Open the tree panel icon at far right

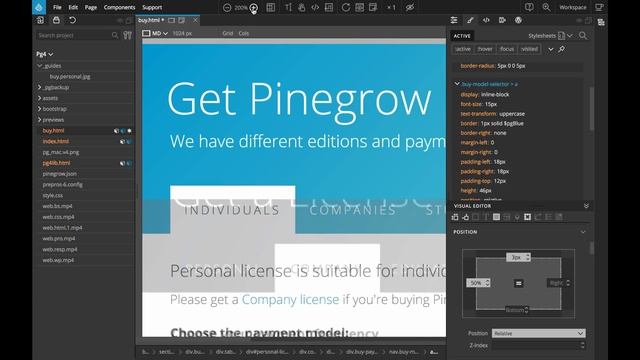(601, 22)
